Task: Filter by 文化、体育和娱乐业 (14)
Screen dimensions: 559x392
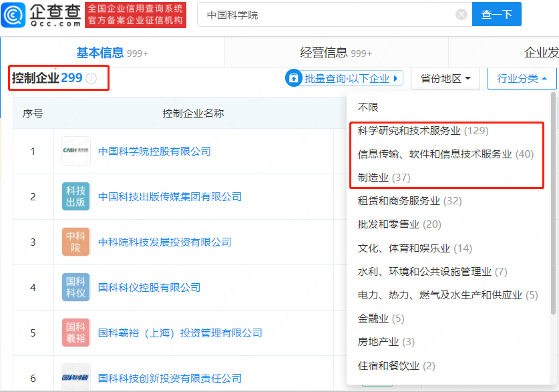Action: coord(415,248)
